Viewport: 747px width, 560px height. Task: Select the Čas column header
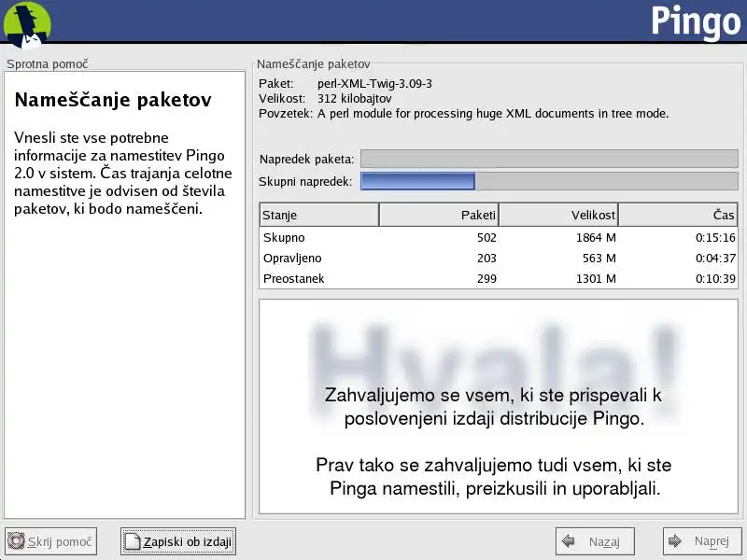[x=678, y=215]
